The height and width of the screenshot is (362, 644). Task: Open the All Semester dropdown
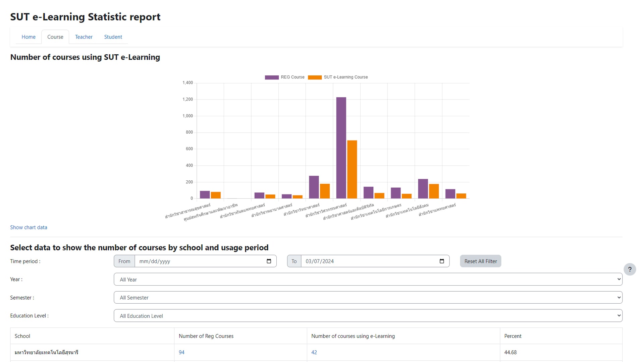click(368, 297)
